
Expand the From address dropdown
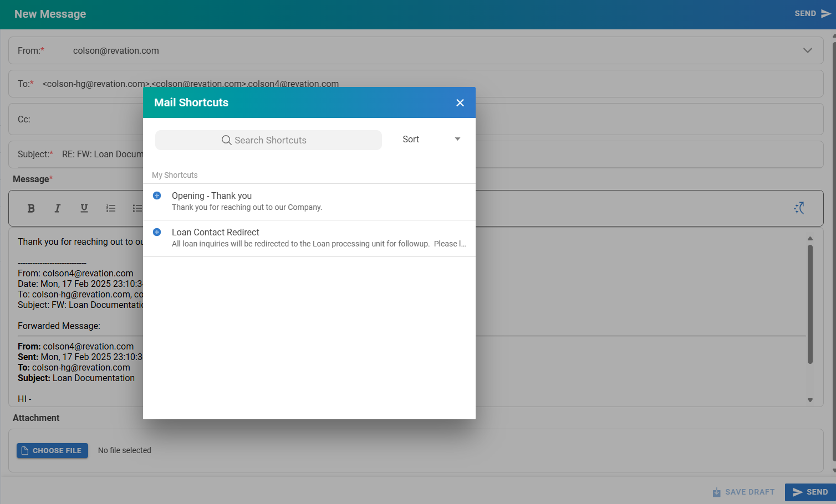[807, 50]
